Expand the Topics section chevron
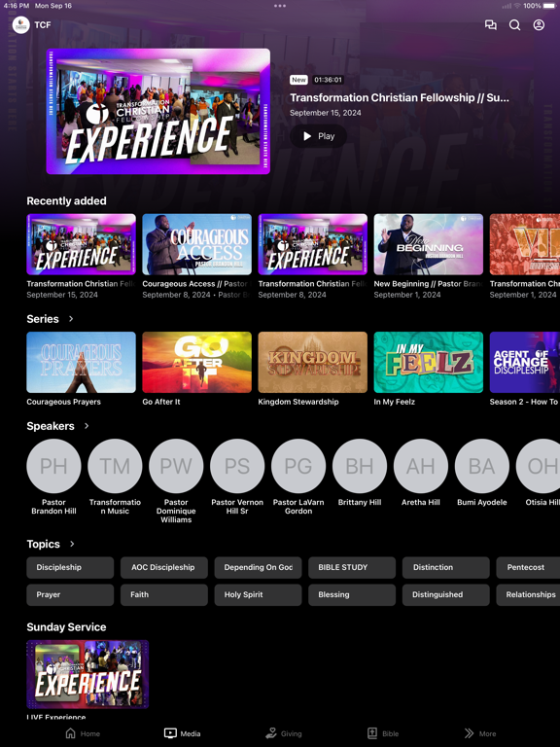The height and width of the screenshot is (747, 560). [72, 544]
